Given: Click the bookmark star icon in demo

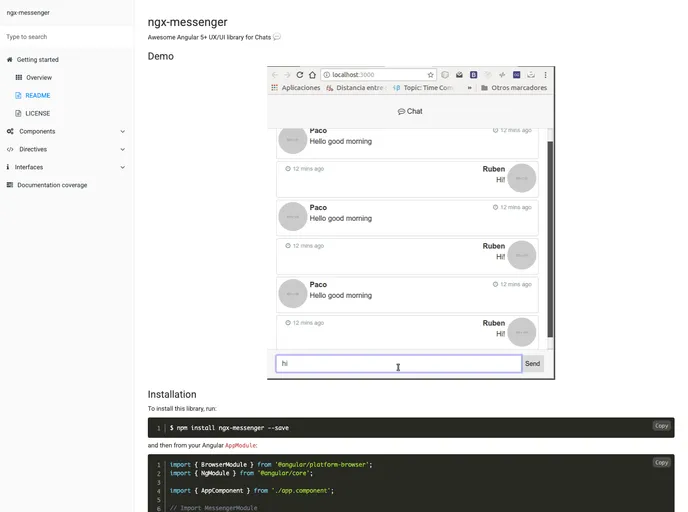Looking at the screenshot, I should pyautogui.click(x=430, y=75).
